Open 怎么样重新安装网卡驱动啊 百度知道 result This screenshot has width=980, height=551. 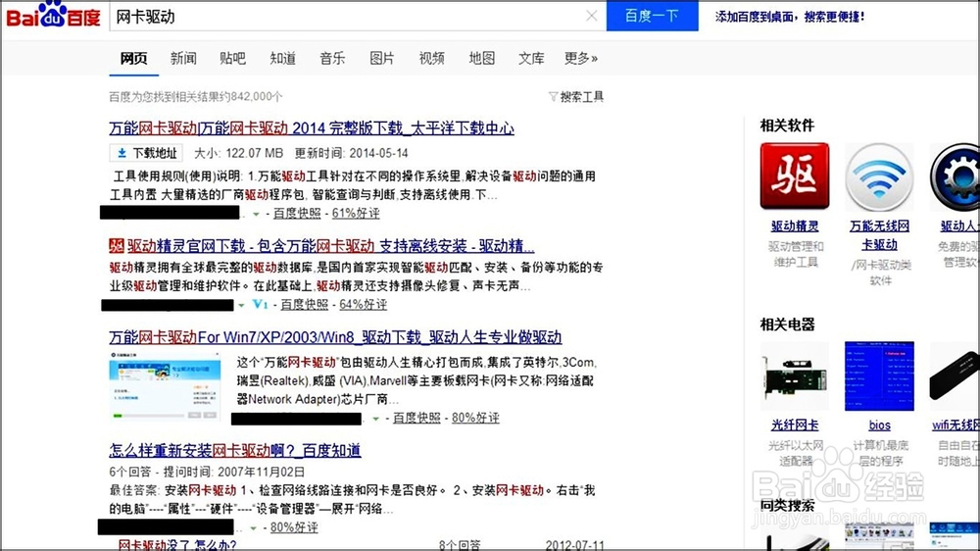coord(235,450)
